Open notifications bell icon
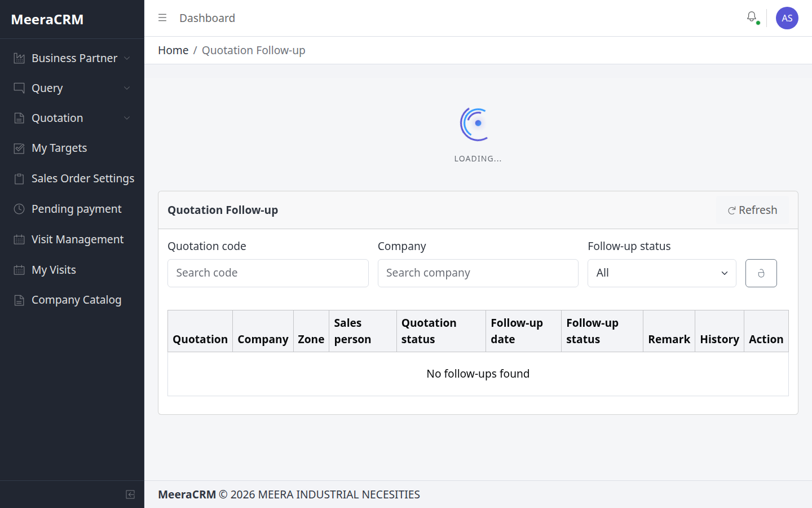The height and width of the screenshot is (508, 812). pyautogui.click(x=752, y=17)
